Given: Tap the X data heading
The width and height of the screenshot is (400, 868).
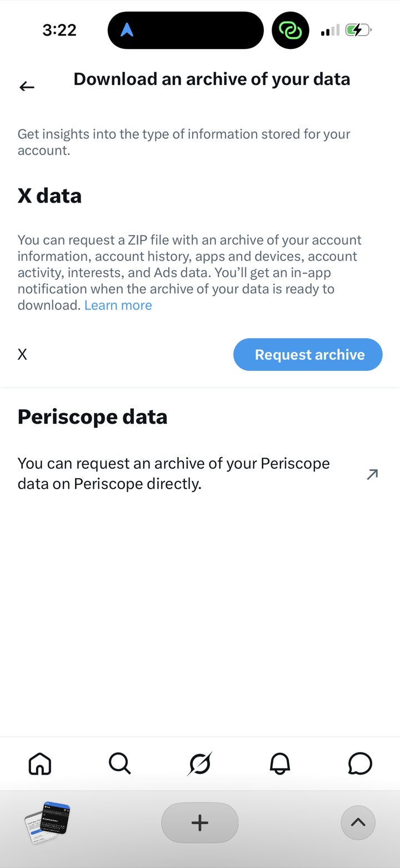Looking at the screenshot, I should click(x=50, y=196).
